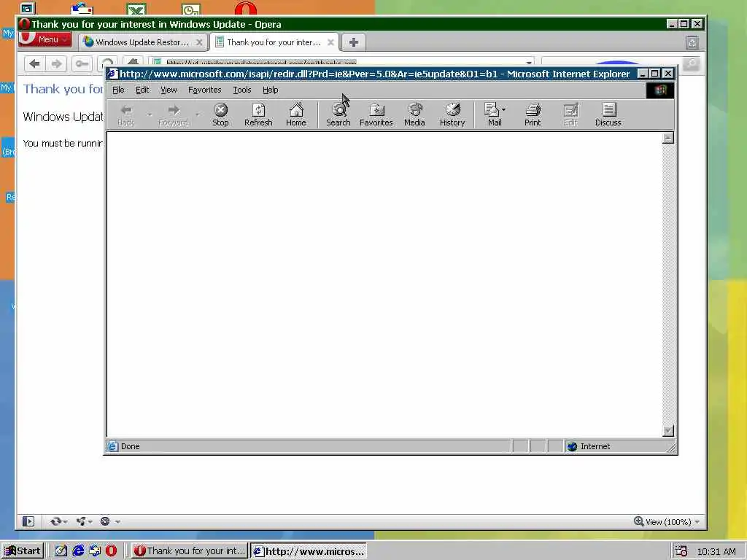747x560 pixels.
Task: Click the 10:31 AM clock in the tray
Action: (x=716, y=551)
